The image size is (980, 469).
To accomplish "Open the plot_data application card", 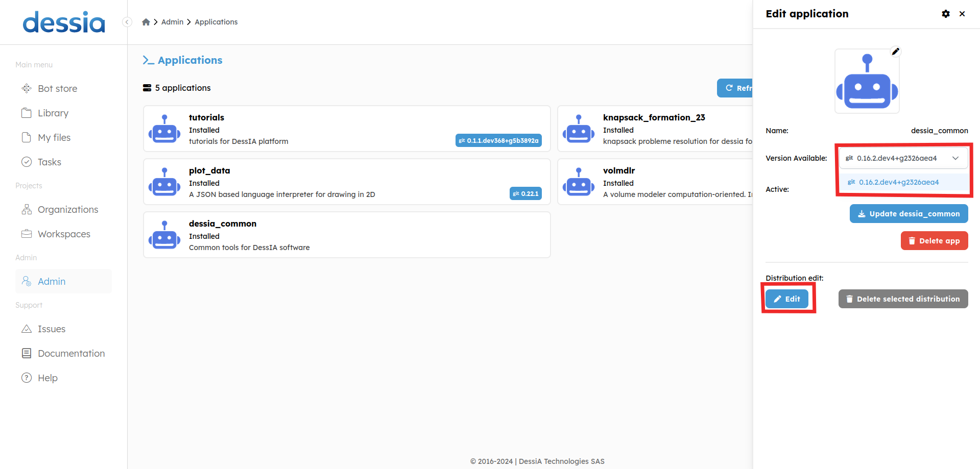I will pos(347,182).
